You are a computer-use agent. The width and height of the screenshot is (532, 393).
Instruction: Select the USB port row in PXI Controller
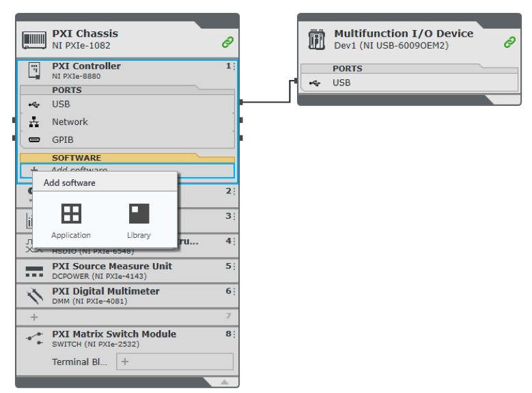(127, 105)
